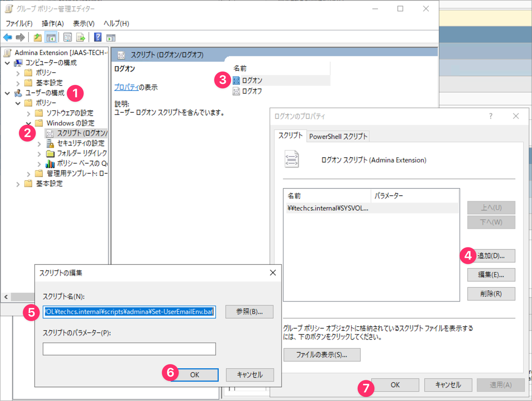Select the bottom 基本設定 folder icon under ユーザーの構成
The width and height of the screenshot is (532, 401).
tap(28, 184)
